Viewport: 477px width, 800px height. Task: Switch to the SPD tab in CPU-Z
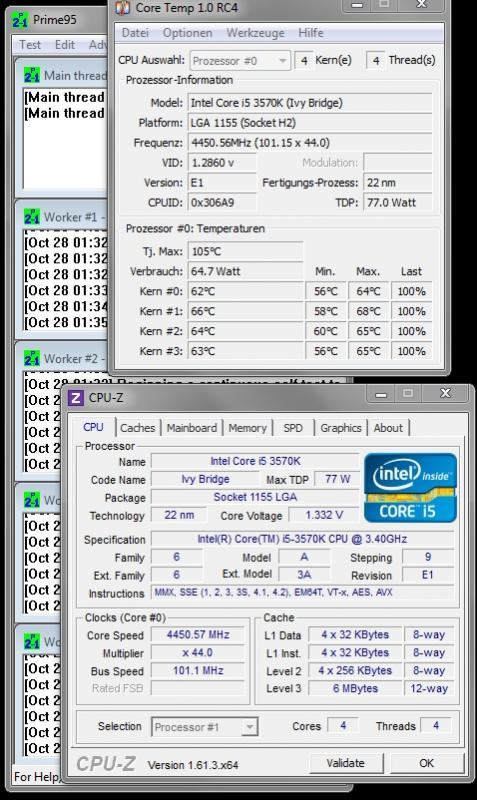tap(293, 428)
